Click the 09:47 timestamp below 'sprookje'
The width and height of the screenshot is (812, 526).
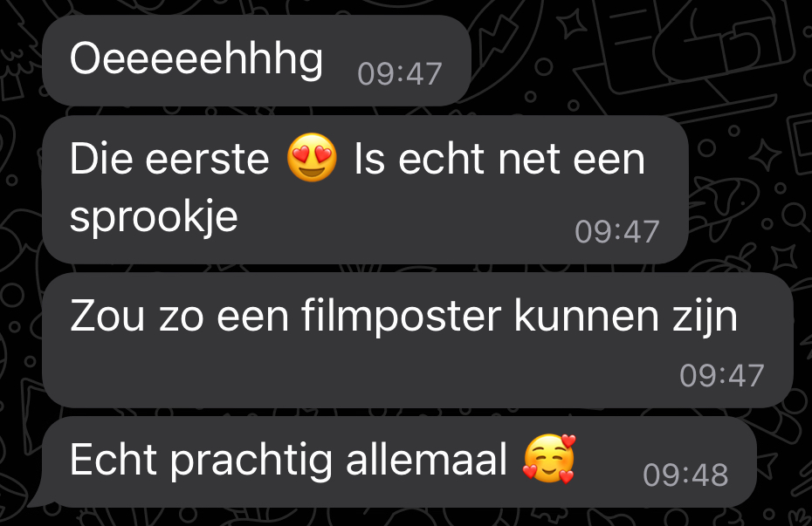click(616, 231)
